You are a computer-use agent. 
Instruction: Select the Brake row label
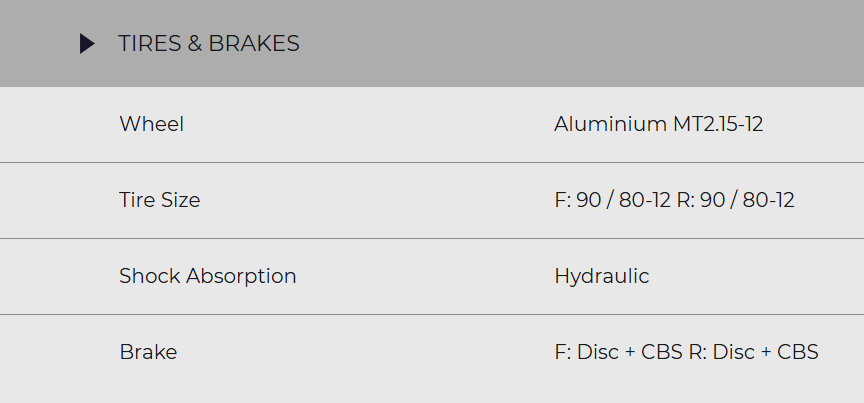(148, 352)
